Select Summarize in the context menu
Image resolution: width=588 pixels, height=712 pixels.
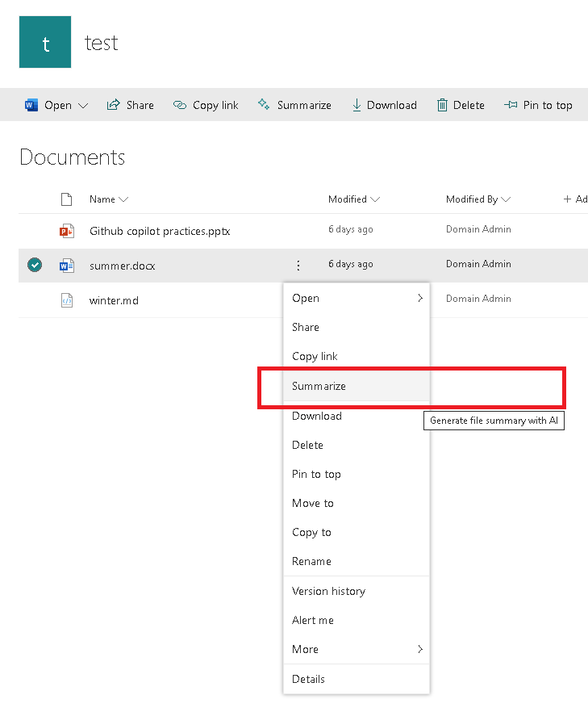pyautogui.click(x=357, y=386)
